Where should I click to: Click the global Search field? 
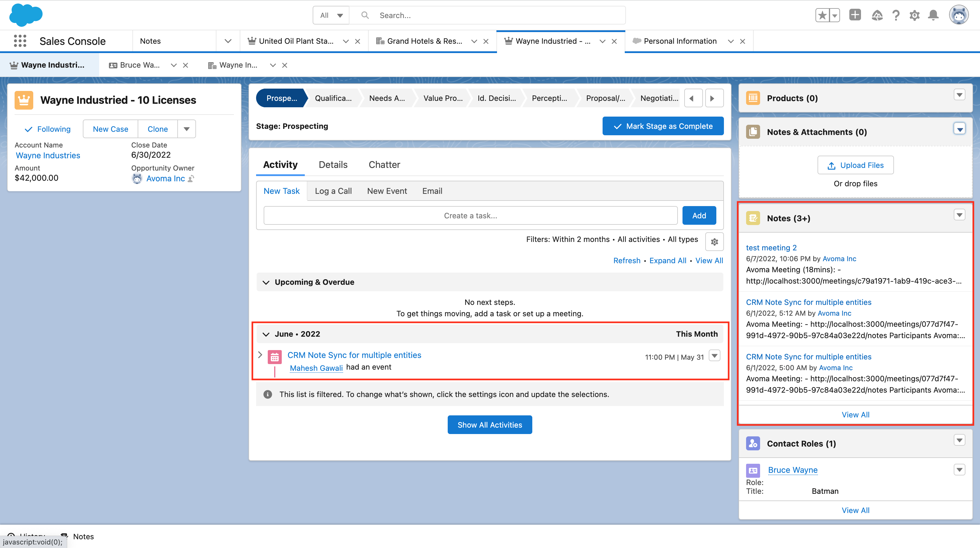tap(487, 15)
